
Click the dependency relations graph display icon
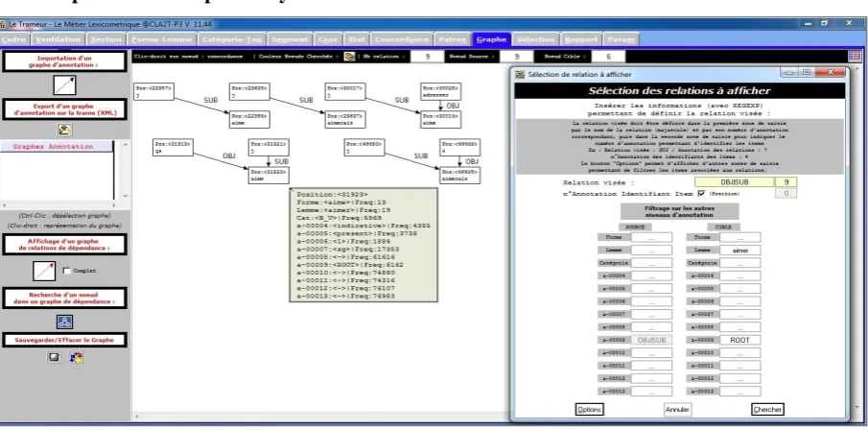[44, 271]
